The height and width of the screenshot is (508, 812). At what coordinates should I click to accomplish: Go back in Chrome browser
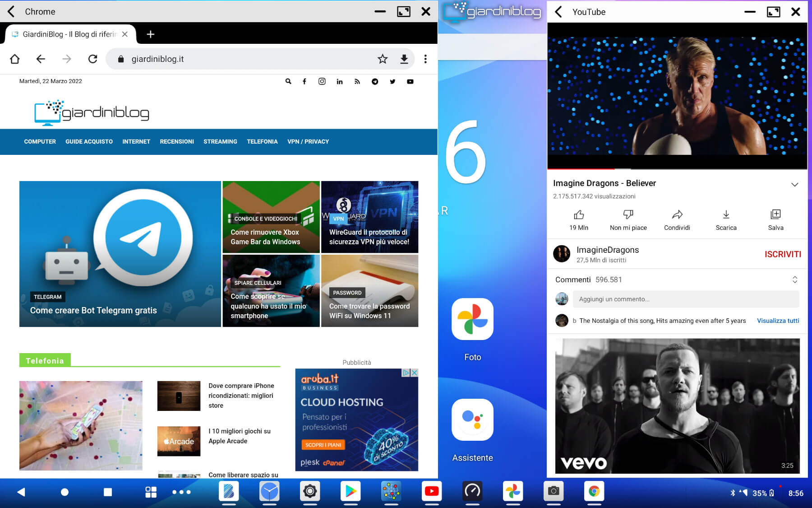[x=41, y=59]
